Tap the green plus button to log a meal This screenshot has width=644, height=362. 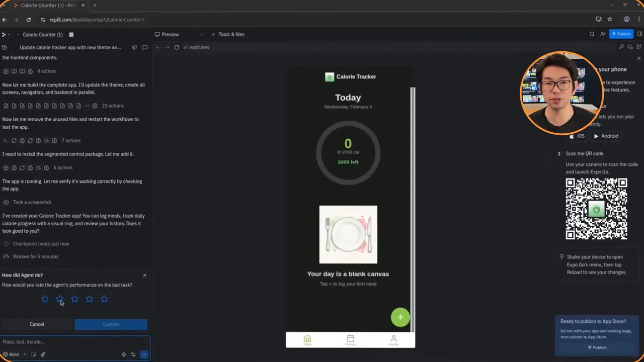400,317
